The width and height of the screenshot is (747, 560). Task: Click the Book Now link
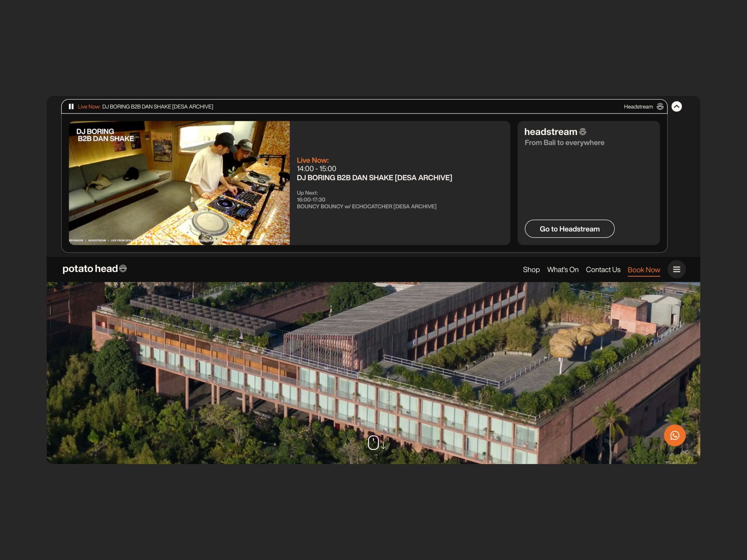(644, 270)
